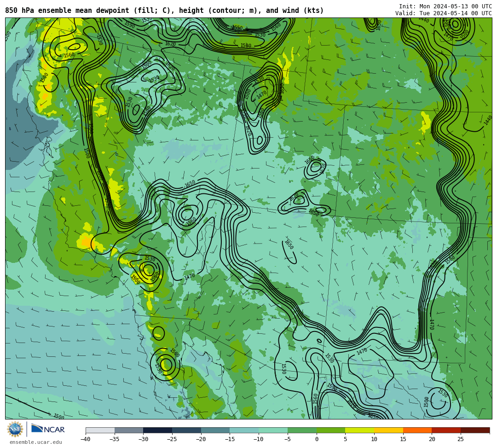Click the NSF logo
The image size is (497, 448).
click(x=15, y=429)
